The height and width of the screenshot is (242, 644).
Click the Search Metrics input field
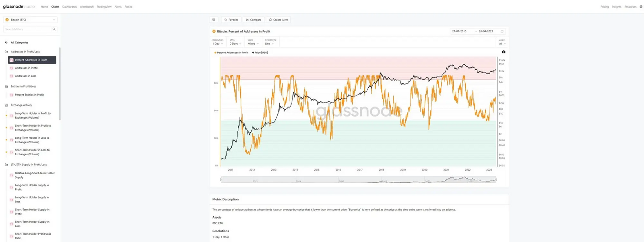(27, 29)
